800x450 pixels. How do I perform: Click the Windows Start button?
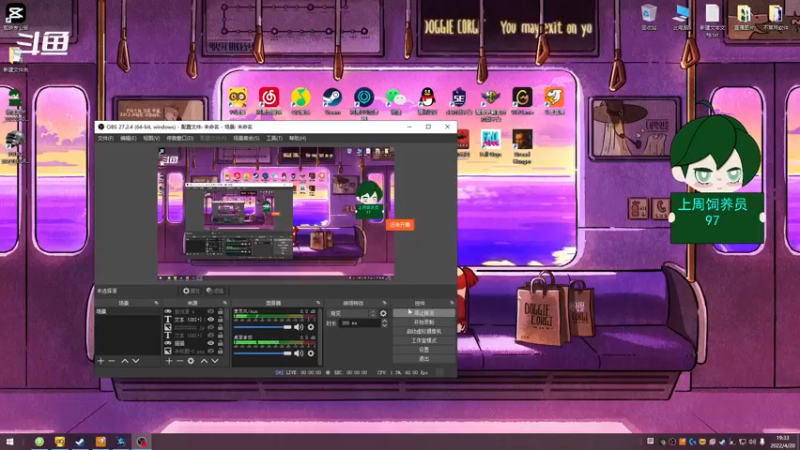9,442
